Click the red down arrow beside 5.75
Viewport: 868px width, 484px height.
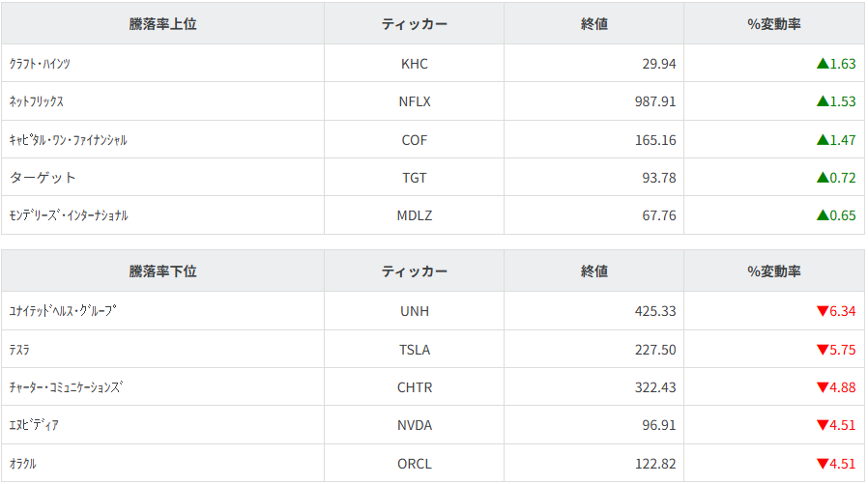pyautogui.click(x=823, y=350)
